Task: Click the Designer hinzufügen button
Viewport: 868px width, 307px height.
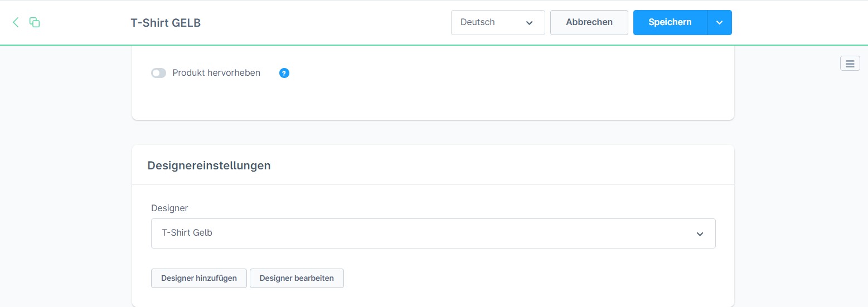Action: point(199,278)
